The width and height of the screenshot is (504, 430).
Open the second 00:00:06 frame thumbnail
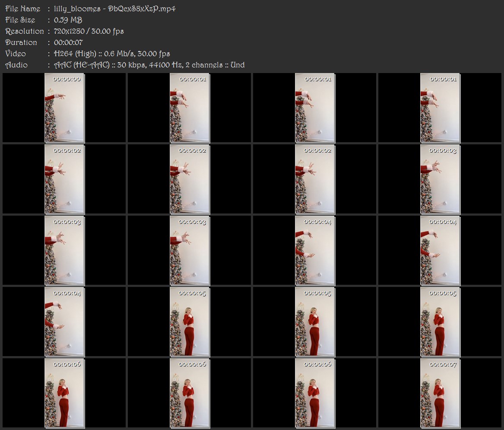coord(190,393)
